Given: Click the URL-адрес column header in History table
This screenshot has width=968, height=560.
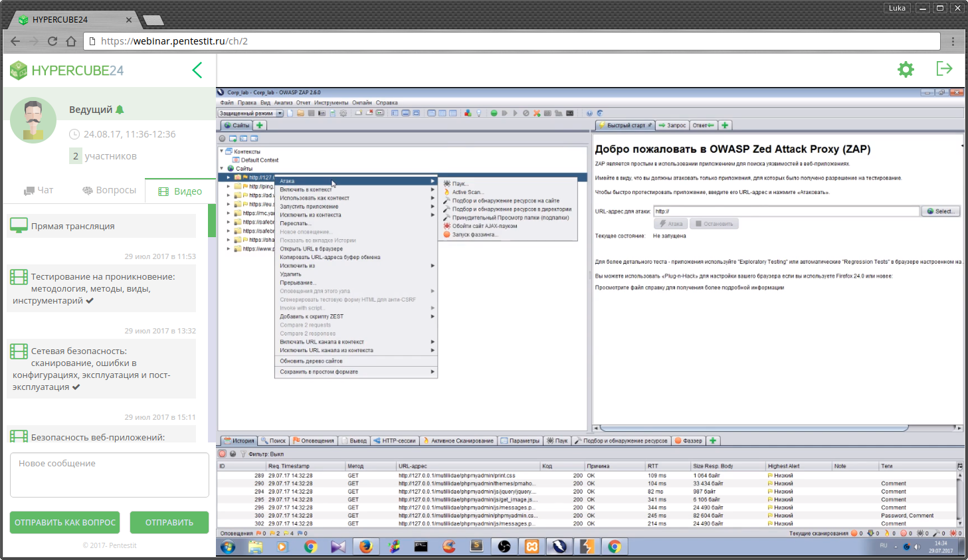Looking at the screenshot, I should click(x=468, y=466).
